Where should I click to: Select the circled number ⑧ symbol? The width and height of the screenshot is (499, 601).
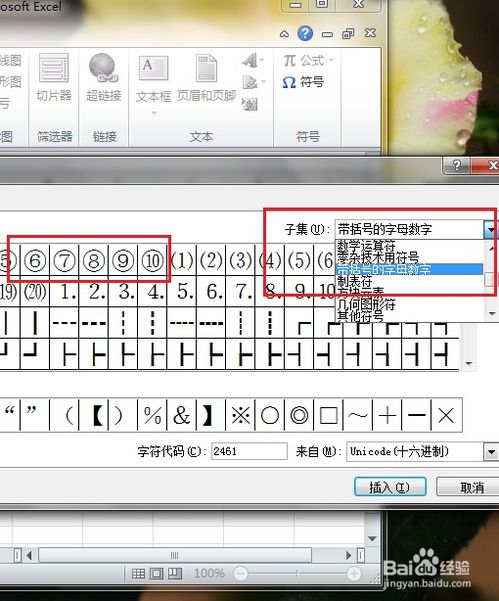(x=94, y=260)
